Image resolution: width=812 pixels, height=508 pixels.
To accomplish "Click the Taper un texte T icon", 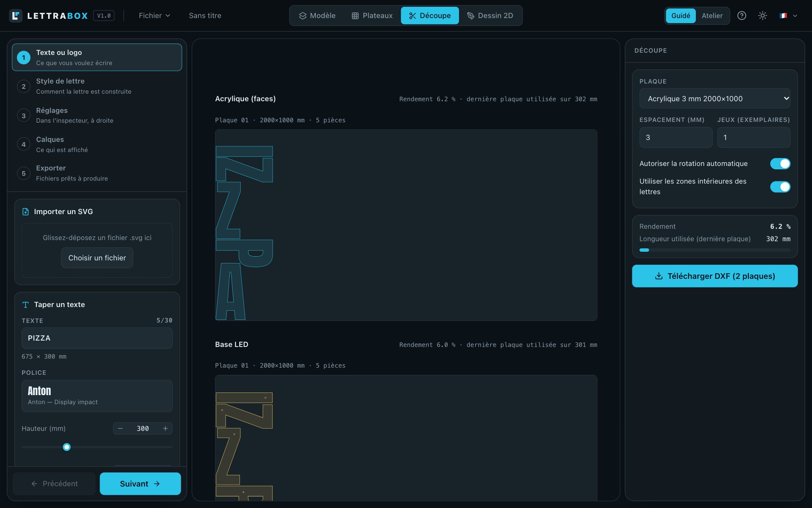I will [26, 305].
